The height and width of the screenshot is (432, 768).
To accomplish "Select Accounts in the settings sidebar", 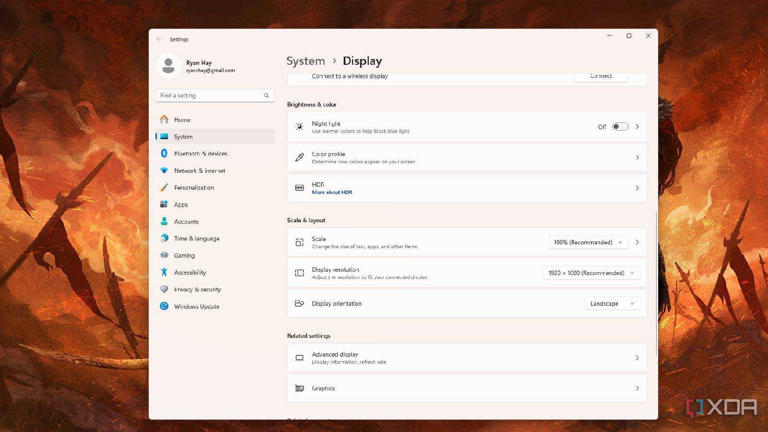I will point(186,222).
